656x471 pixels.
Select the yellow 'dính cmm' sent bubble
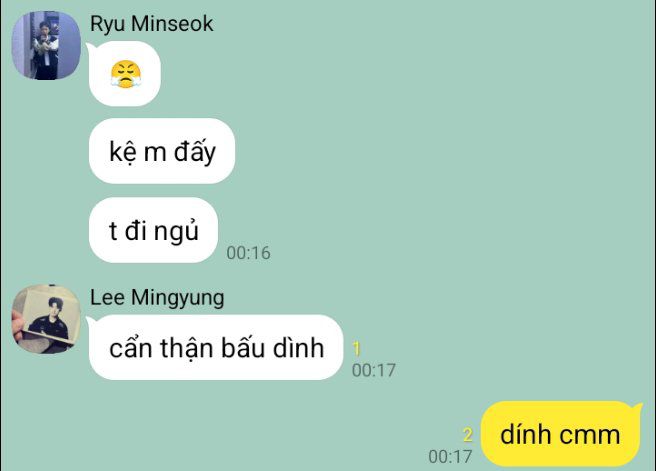tap(561, 434)
